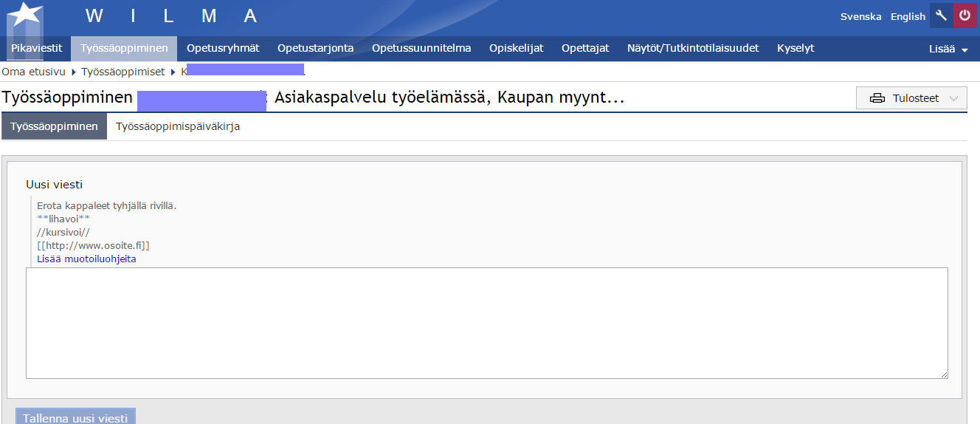The width and height of the screenshot is (980, 424).
Task: Open the Opiskelijat section
Action: tap(516, 48)
